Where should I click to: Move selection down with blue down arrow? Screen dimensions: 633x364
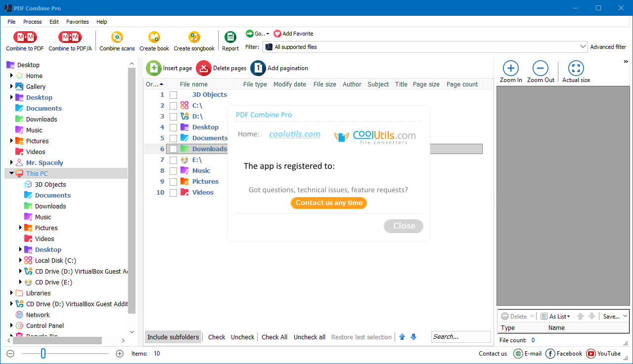413,337
